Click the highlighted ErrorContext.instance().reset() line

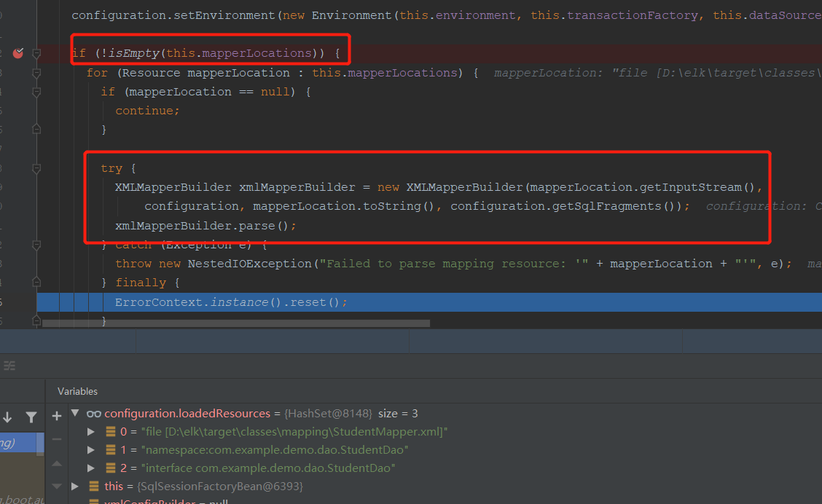tap(429, 302)
